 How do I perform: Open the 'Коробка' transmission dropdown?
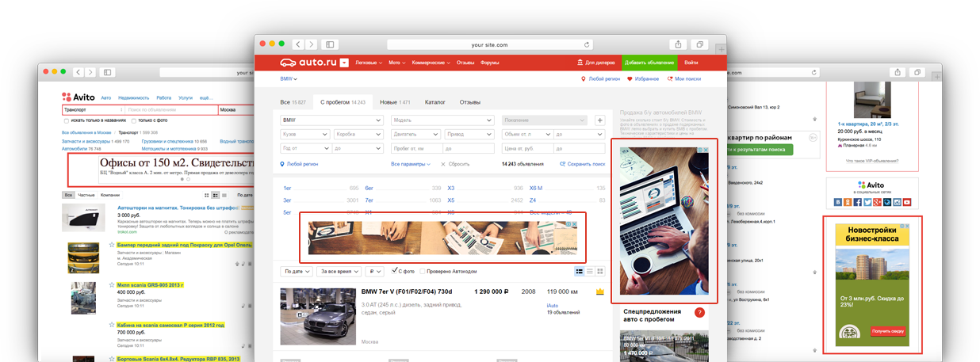pos(358,135)
